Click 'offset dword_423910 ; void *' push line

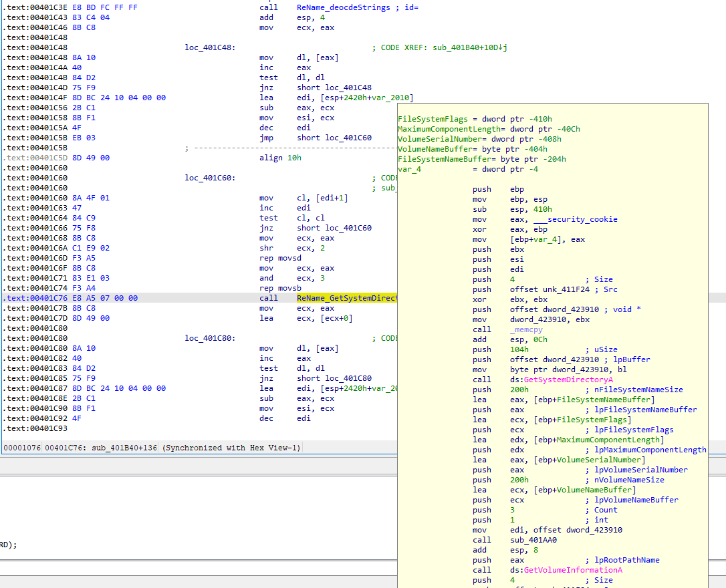(557, 309)
